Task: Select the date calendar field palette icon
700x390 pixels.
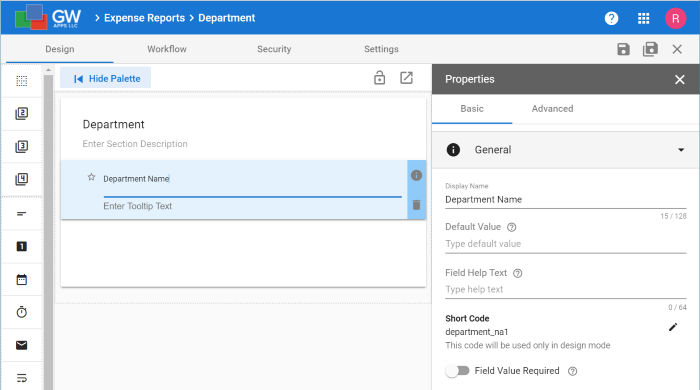Action: pyautogui.click(x=21, y=279)
